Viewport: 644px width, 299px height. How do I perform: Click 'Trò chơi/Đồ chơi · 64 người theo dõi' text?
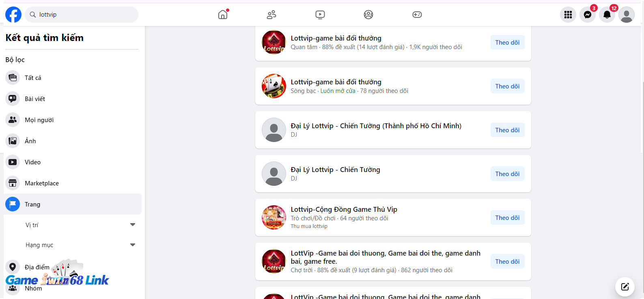[339, 218]
